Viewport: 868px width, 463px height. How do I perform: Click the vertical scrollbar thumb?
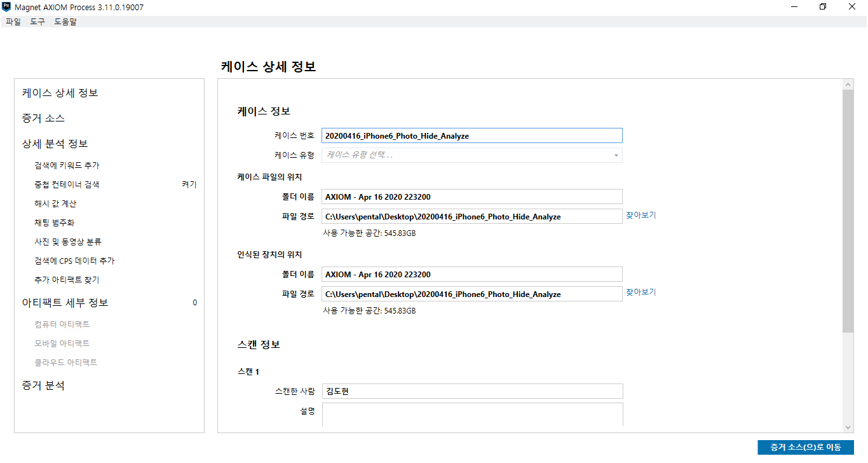(848, 211)
